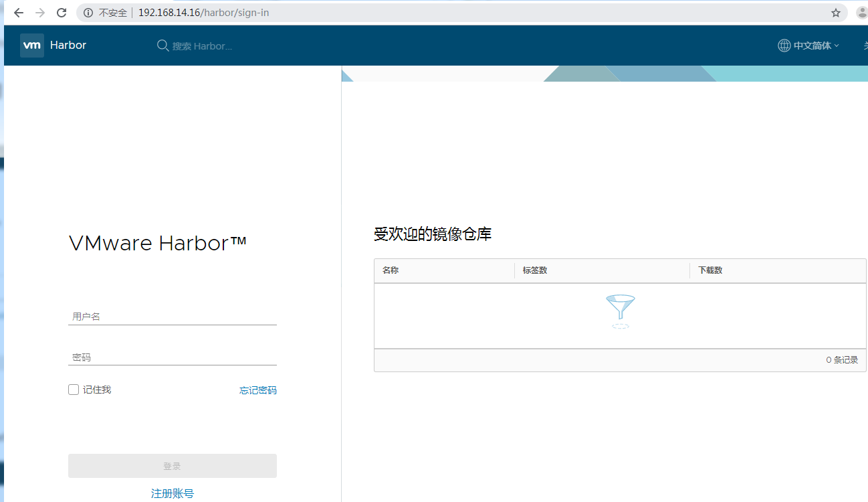Bookmark this page with star icon

(x=836, y=13)
